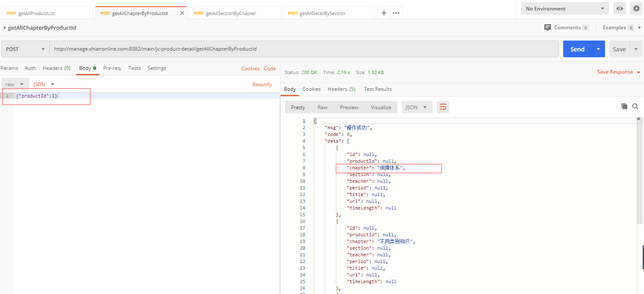Switch to getAllProductList tab
This screenshot has height=294, width=644.
coord(47,13)
